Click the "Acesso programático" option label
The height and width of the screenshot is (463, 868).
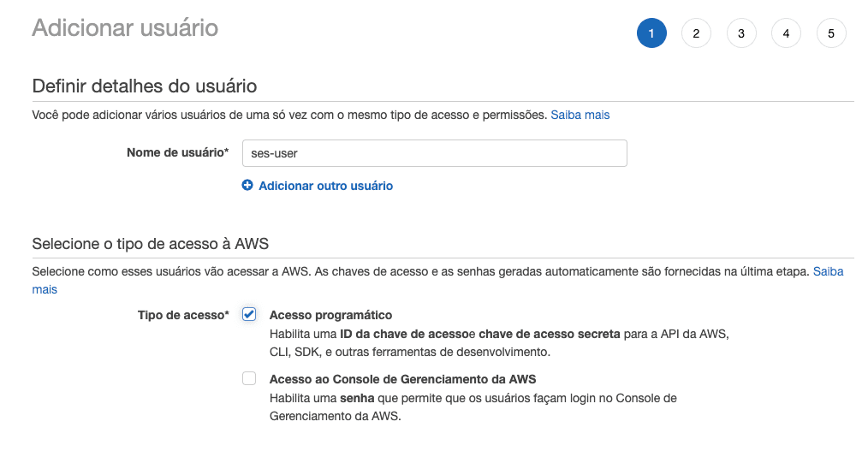point(330,315)
